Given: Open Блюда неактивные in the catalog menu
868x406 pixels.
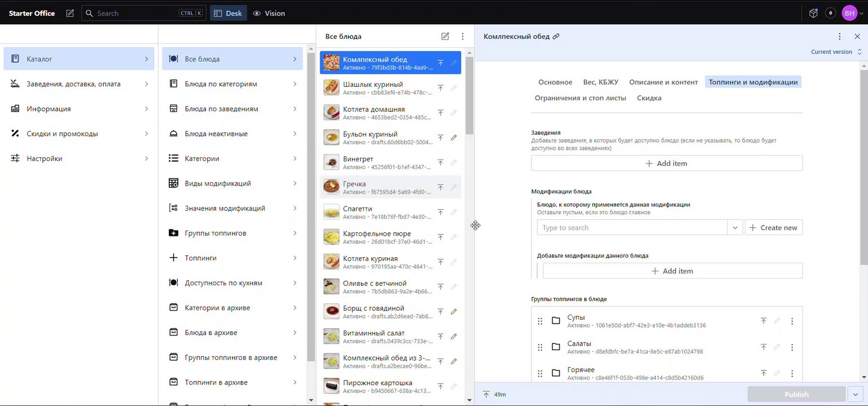Looking at the screenshot, I should (x=233, y=134).
